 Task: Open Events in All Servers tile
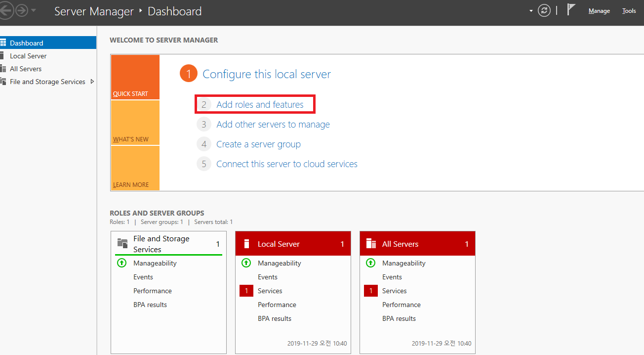[x=392, y=277]
